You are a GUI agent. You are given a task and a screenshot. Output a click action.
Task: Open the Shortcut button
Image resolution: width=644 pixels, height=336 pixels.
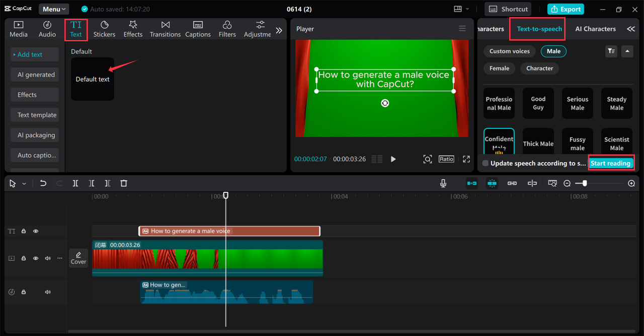509,9
